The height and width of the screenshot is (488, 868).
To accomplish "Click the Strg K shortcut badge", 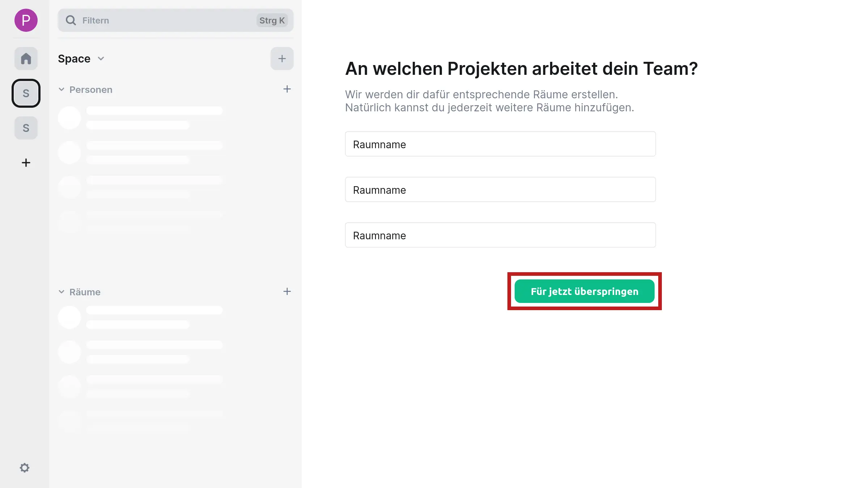I will 272,21.
